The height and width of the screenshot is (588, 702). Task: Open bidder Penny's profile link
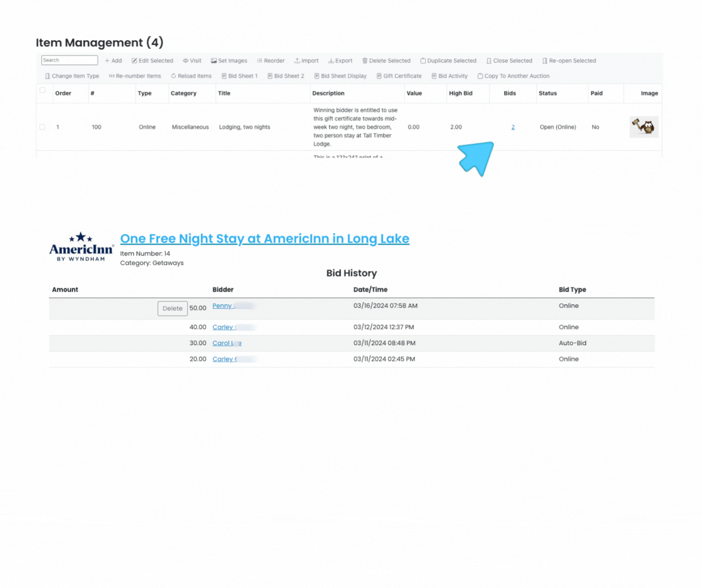222,306
